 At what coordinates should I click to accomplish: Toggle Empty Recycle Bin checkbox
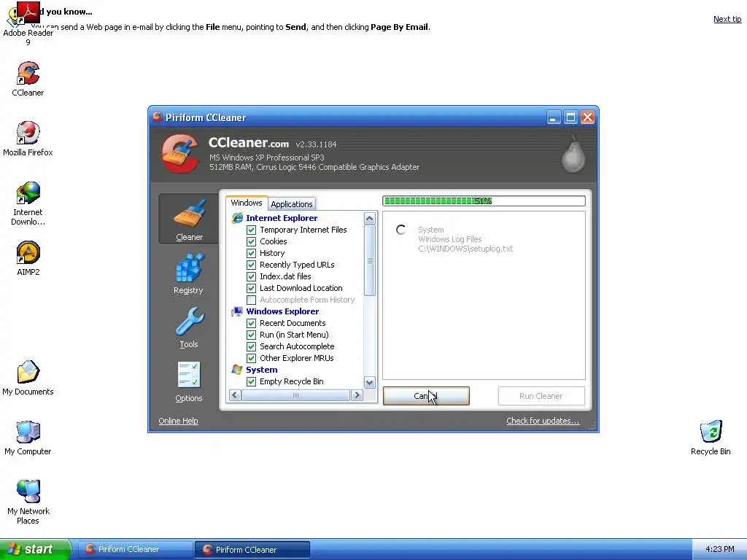[251, 381]
